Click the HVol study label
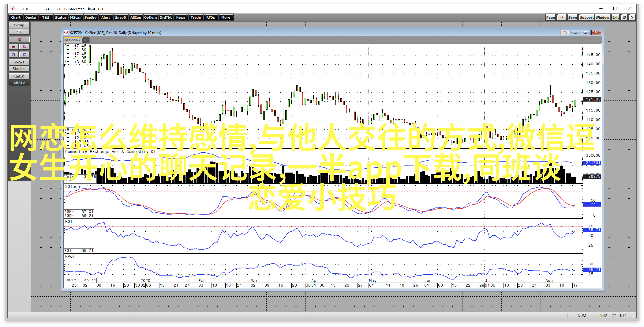 69,256
